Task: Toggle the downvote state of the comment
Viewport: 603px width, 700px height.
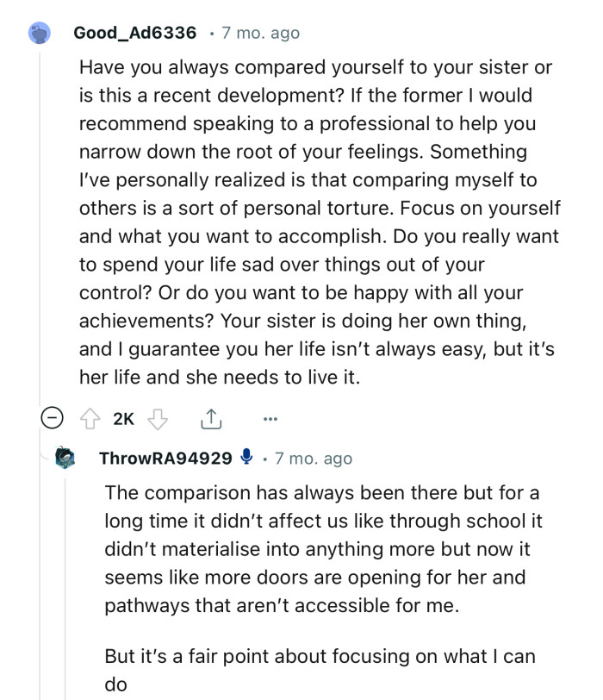Action: (157, 418)
